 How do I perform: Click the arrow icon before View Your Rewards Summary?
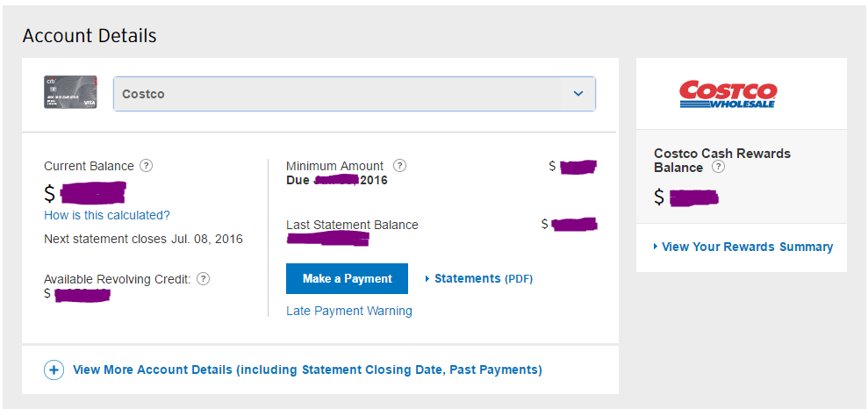pos(656,247)
